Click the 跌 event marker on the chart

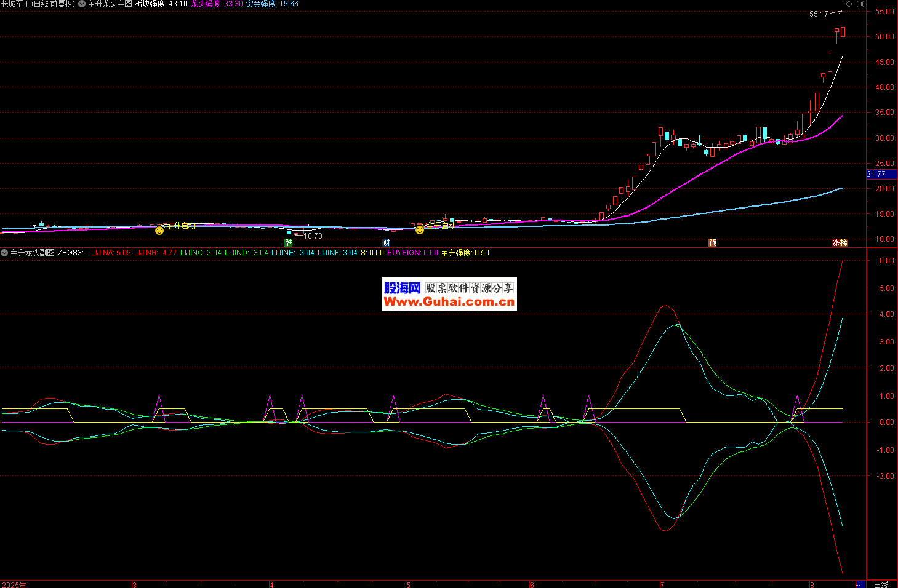[x=289, y=243]
